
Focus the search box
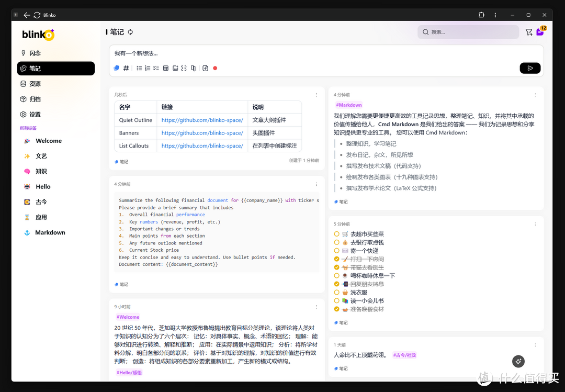tap(468, 32)
